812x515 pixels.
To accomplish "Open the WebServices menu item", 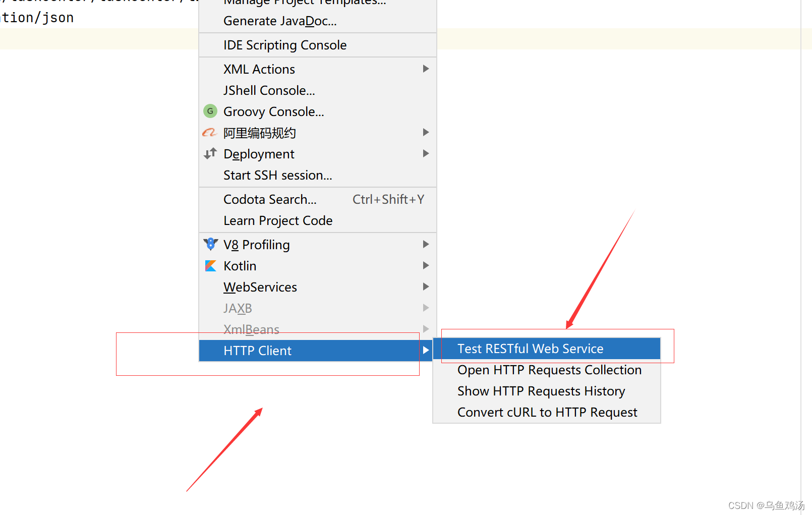I will (318, 287).
